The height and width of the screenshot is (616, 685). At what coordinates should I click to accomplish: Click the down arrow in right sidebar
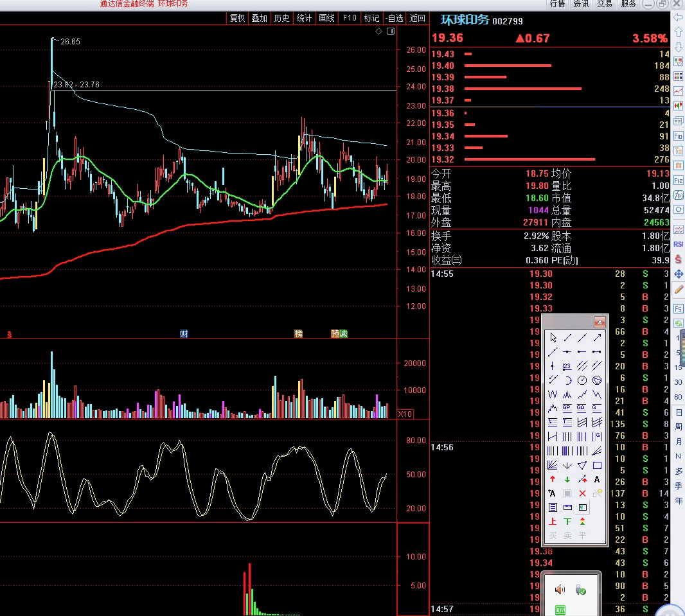click(678, 47)
